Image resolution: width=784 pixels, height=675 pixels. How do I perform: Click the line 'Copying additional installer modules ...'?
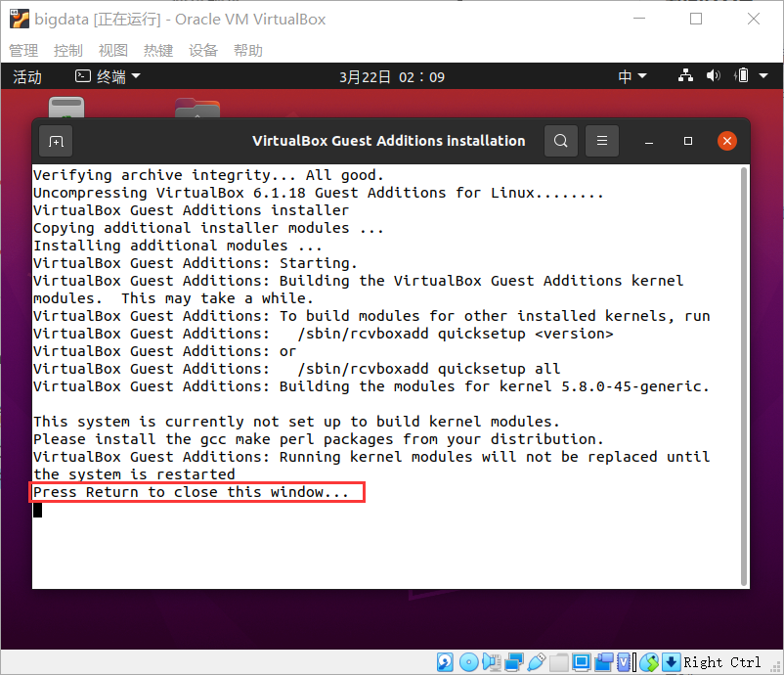(x=208, y=228)
